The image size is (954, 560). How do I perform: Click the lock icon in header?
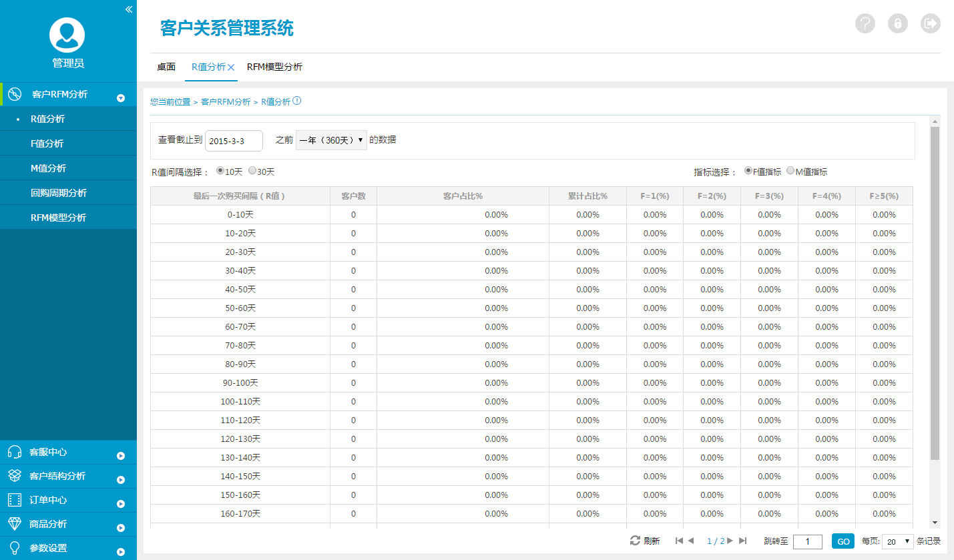898,23
